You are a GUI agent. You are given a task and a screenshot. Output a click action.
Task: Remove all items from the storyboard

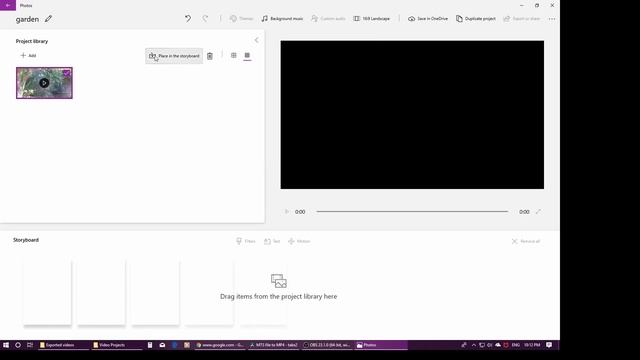pyautogui.click(x=526, y=241)
